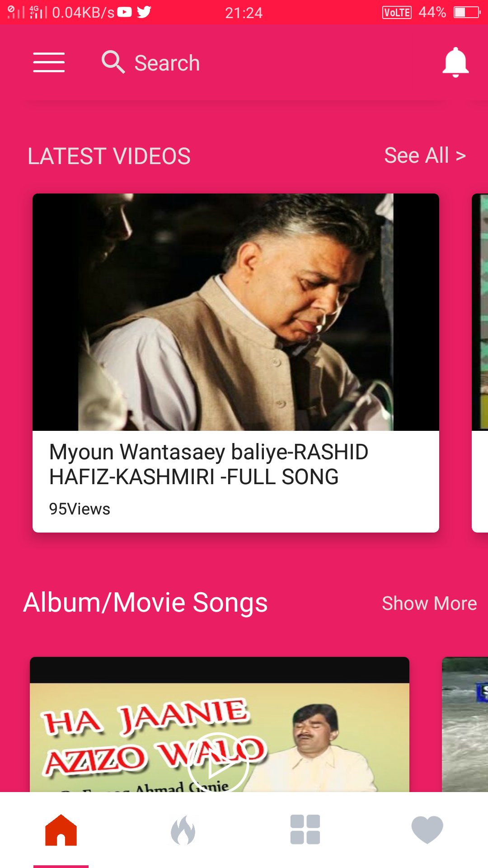
Task: Tap the Twitter status bar icon
Action: pos(144,12)
